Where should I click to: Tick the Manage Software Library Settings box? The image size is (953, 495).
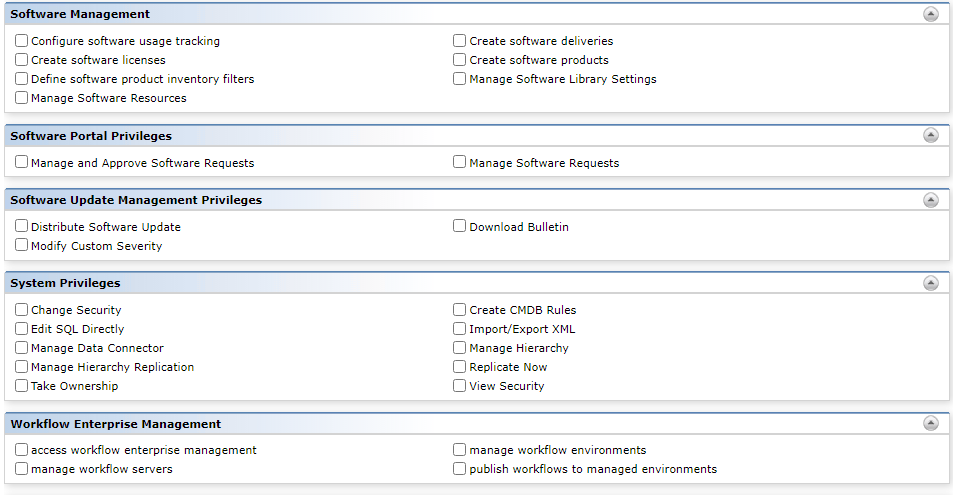pyautogui.click(x=459, y=78)
